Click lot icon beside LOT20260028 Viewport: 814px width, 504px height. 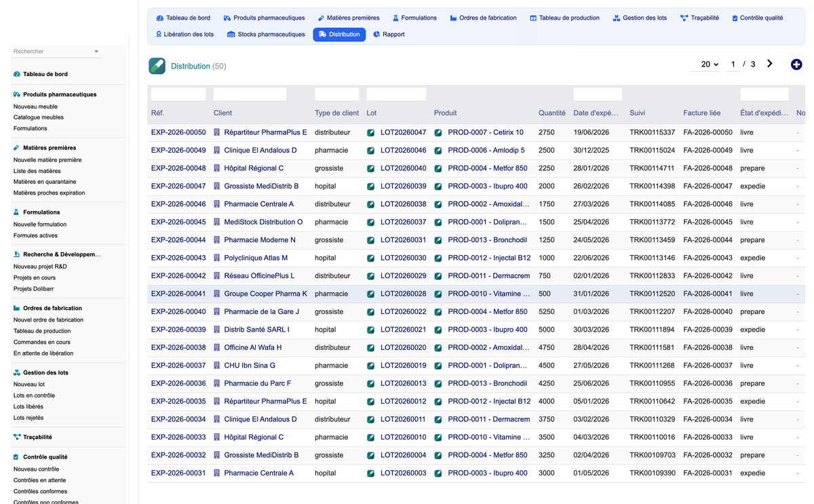click(370, 294)
